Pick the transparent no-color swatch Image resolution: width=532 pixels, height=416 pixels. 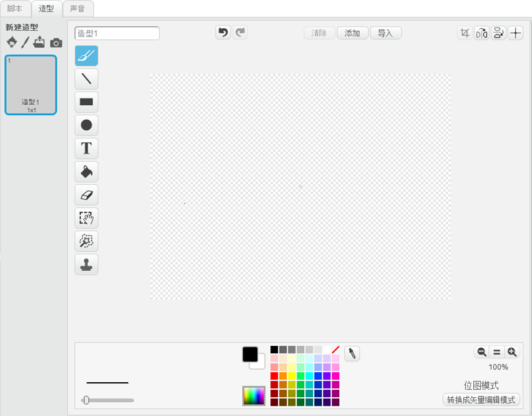point(335,350)
